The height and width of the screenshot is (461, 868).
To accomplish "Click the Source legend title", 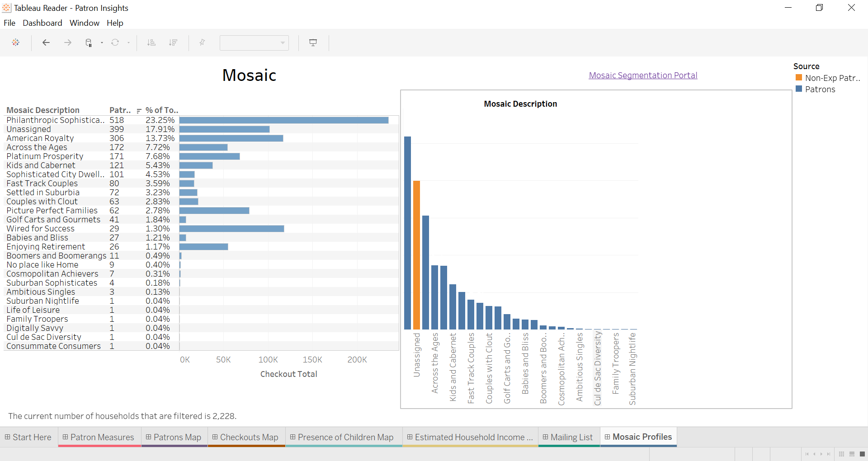I will pyautogui.click(x=806, y=66).
